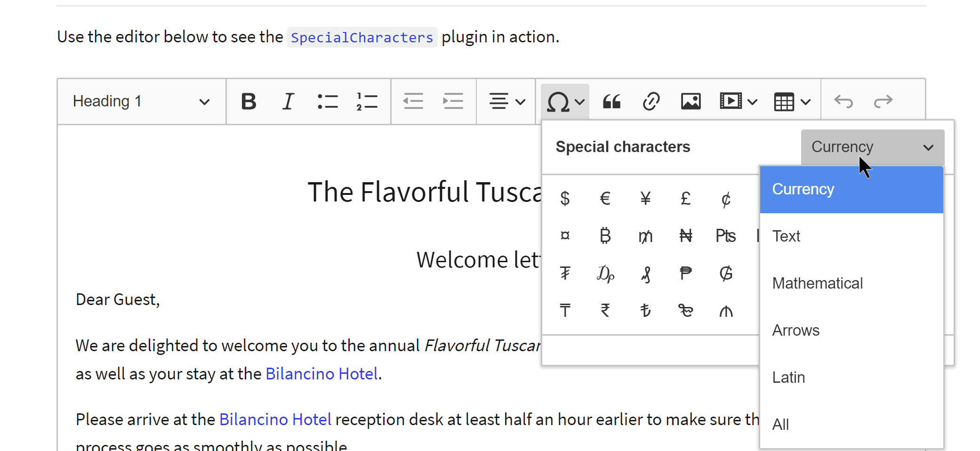Open the Bilancino Hotel reception desk link
This screenshot has width=980, height=451.
[x=275, y=419]
